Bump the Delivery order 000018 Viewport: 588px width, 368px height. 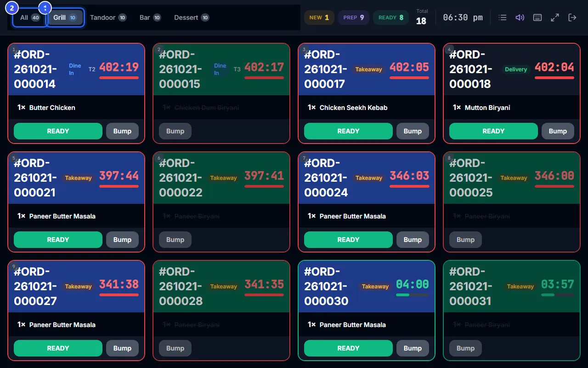click(558, 131)
